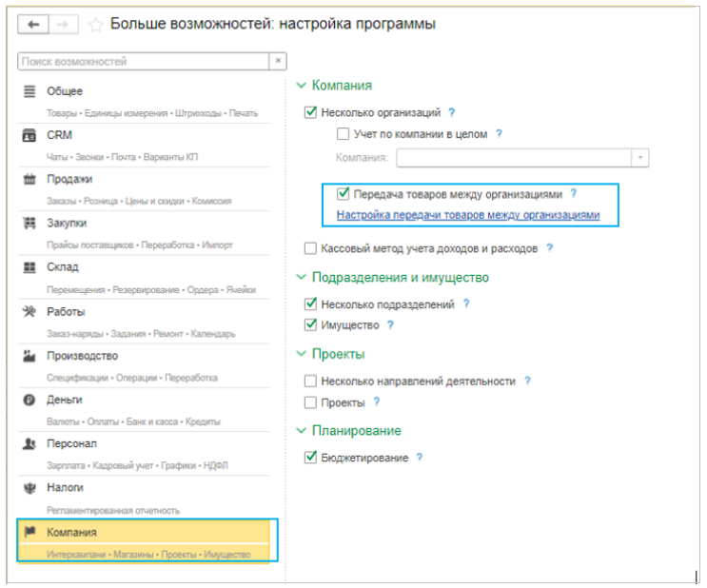
Task: Open the CRM section icon
Action: tap(29, 136)
